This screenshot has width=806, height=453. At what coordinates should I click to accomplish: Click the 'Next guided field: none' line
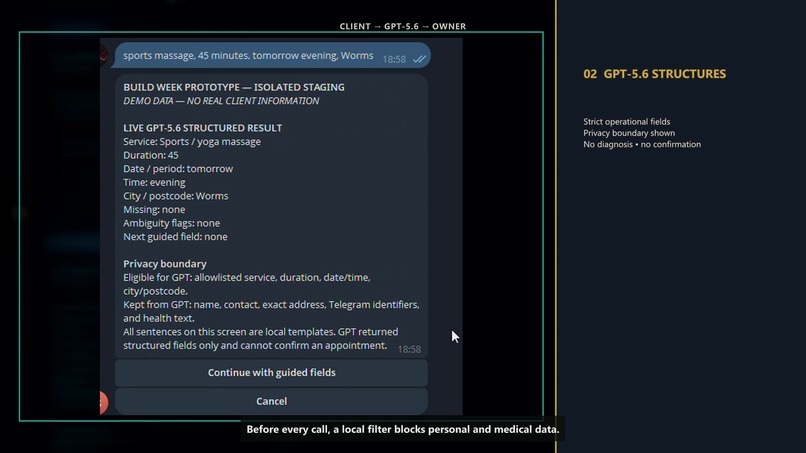coord(175,237)
